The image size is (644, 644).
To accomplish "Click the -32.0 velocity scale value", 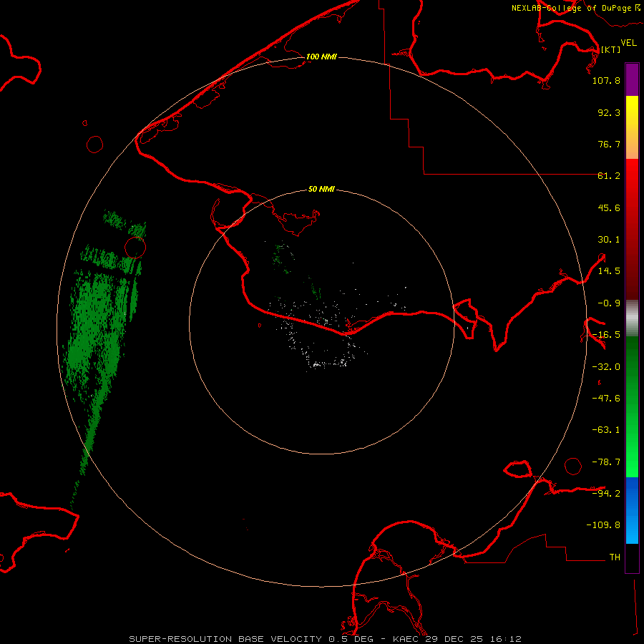I will click(x=606, y=367).
